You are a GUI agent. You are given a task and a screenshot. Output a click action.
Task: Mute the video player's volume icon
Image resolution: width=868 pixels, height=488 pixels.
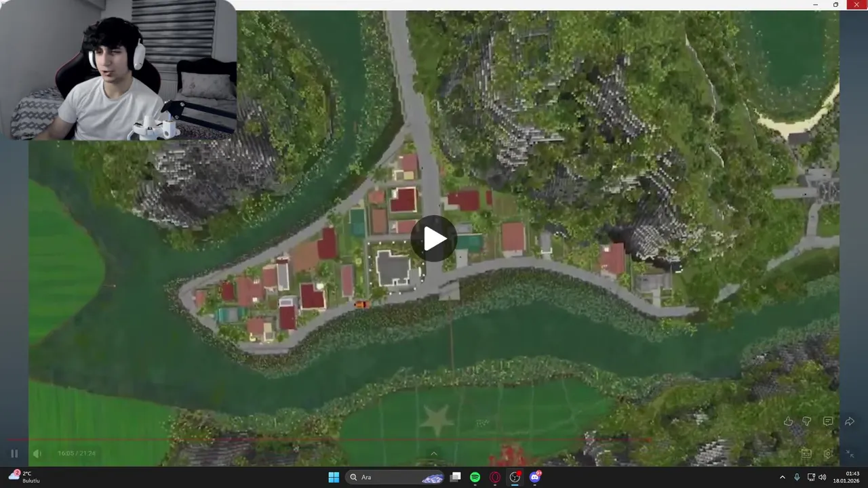coord(37,453)
